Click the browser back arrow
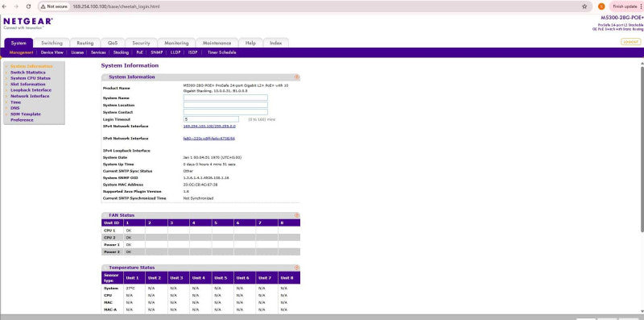Screen dimensions: 644x320 point(5,6)
